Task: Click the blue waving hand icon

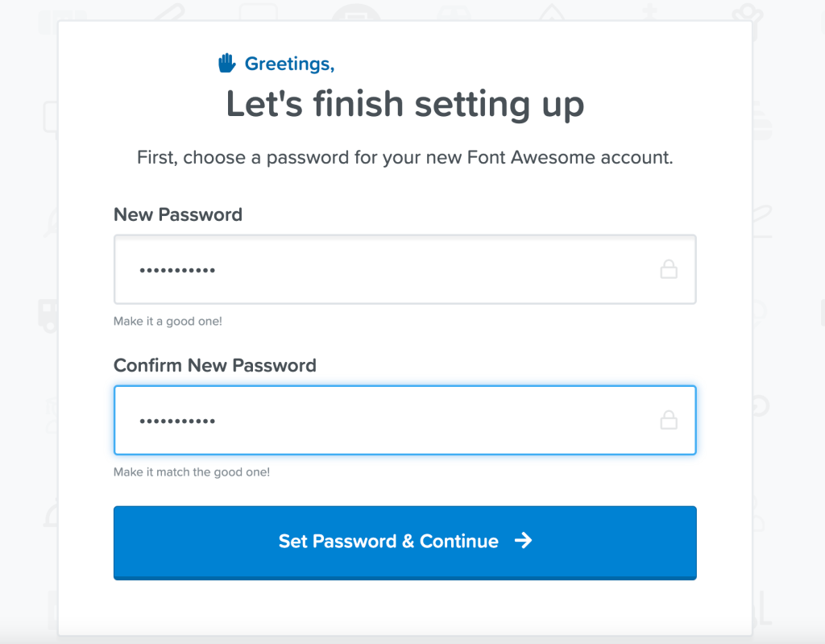Action: 226,63
